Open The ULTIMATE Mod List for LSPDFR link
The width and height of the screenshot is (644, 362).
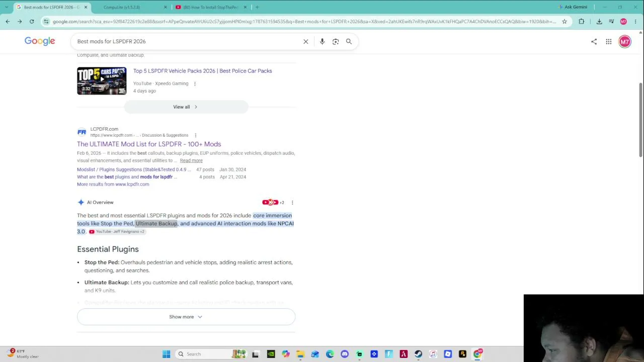(149, 144)
